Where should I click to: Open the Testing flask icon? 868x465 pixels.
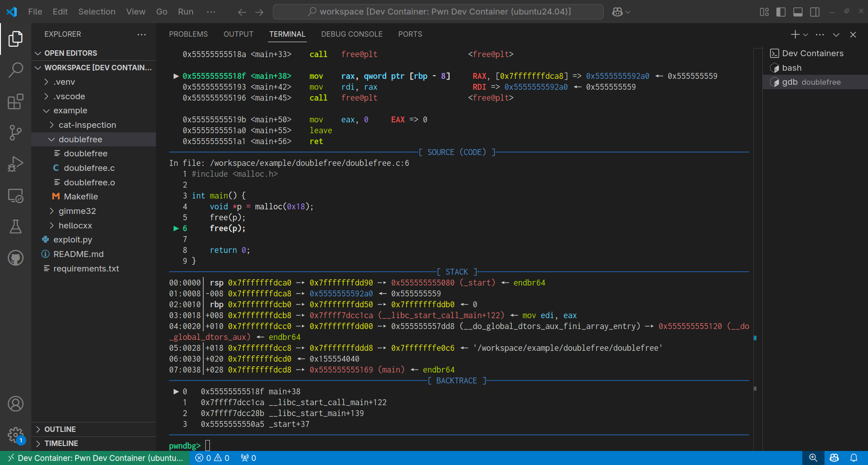15,227
